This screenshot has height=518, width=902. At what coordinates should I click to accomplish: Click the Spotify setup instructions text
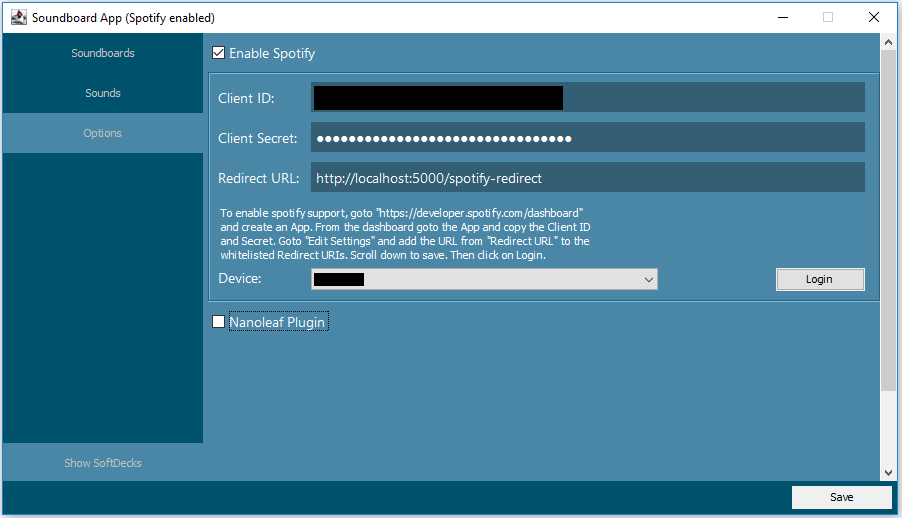click(x=405, y=234)
